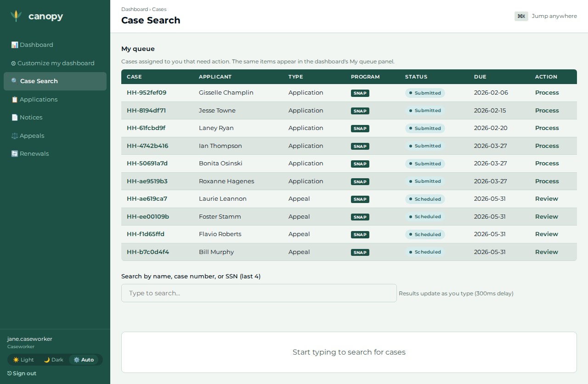The width and height of the screenshot is (588, 384).
Task: Open case HH-4742b416
Action: pyautogui.click(x=147, y=146)
